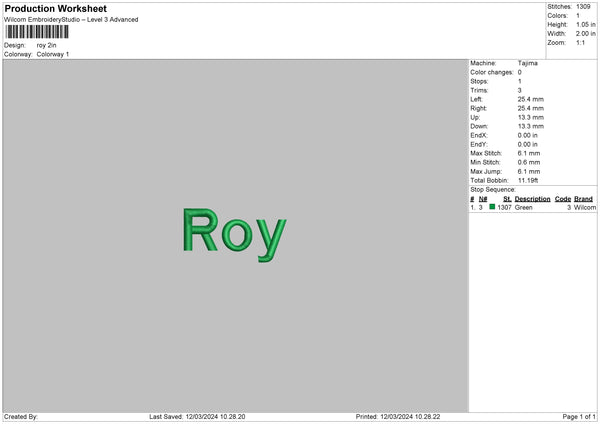The height and width of the screenshot is (424, 600).
Task: Click the 'Trims:' label
Action: coord(479,90)
